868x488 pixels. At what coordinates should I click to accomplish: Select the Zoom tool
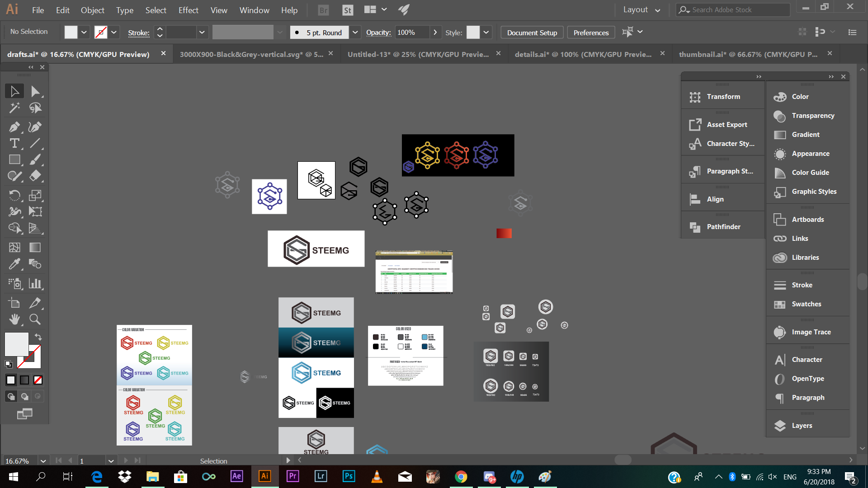click(35, 319)
